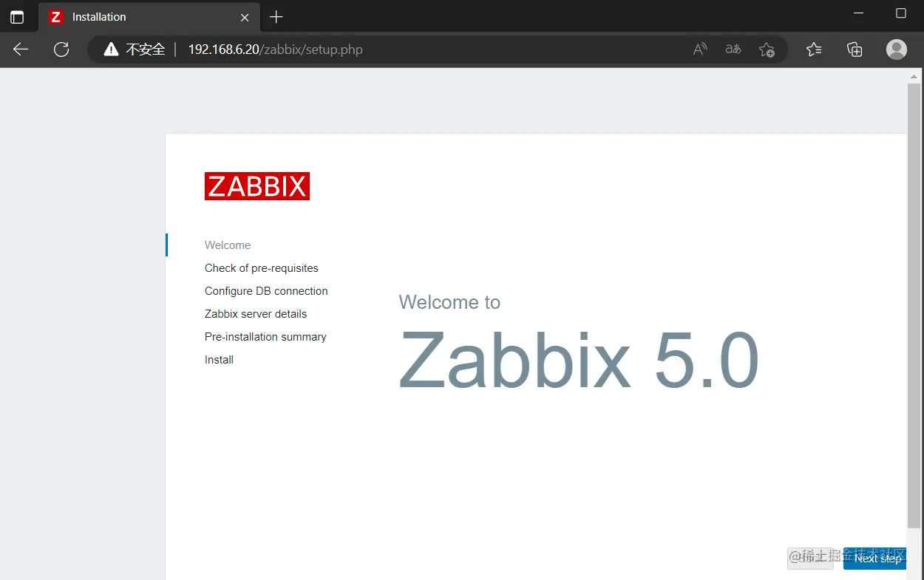Click the address bar URL
This screenshot has height=580, width=924.
275,50
